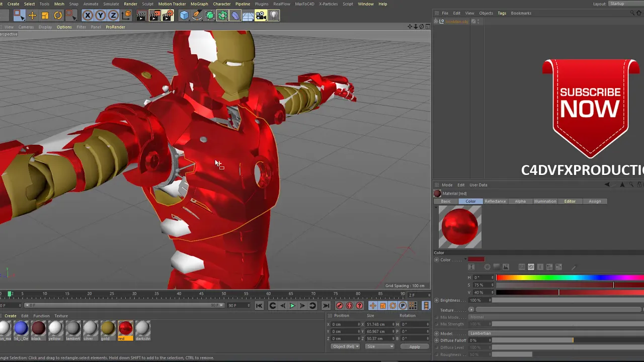644x362 pixels.
Task: Select the Scale tool in top toolbar
Action: pos(45,16)
